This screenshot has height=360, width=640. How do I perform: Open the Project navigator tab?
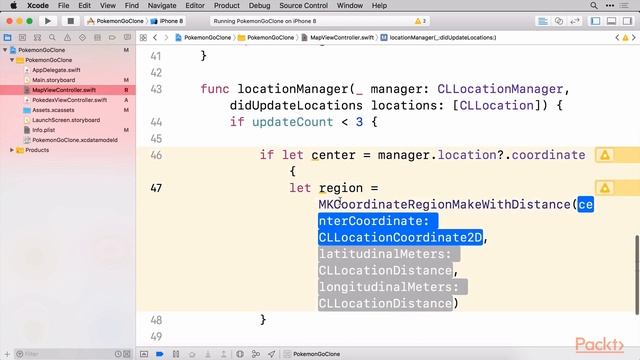coord(7,38)
